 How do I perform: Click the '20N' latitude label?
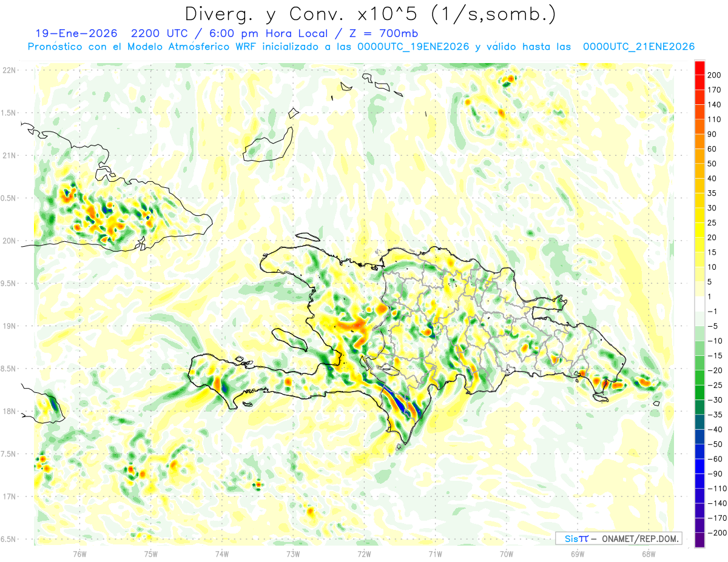[9, 241]
